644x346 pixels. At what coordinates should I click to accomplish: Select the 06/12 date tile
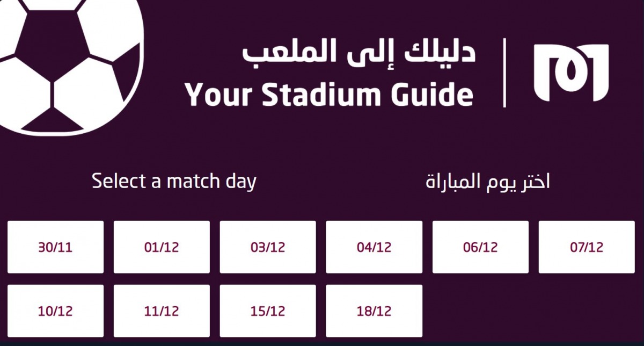click(x=480, y=247)
